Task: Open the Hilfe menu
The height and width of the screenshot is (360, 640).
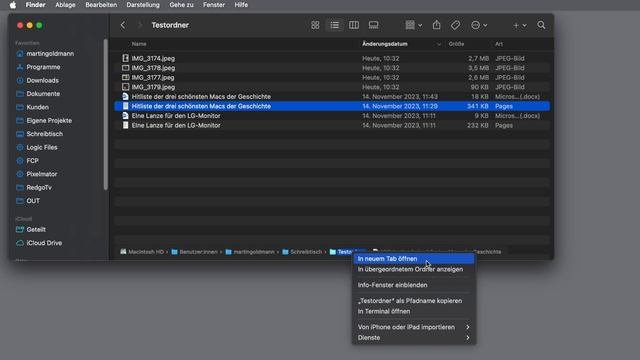Action: point(241,5)
